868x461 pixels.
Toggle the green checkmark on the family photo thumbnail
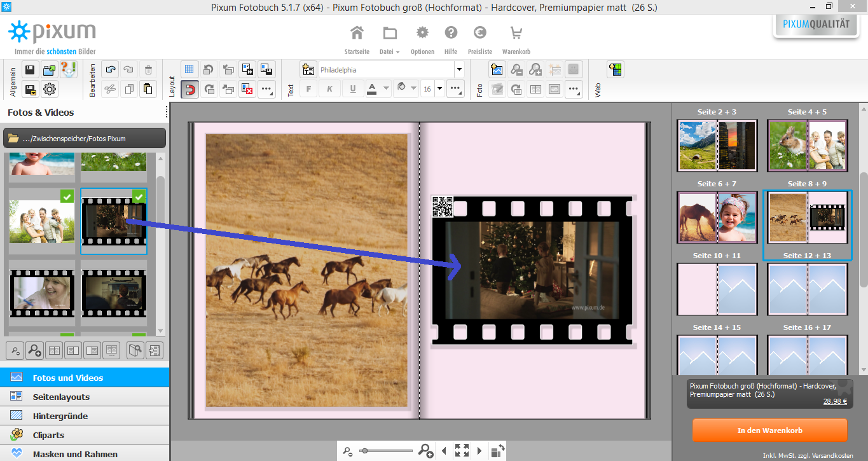67,196
